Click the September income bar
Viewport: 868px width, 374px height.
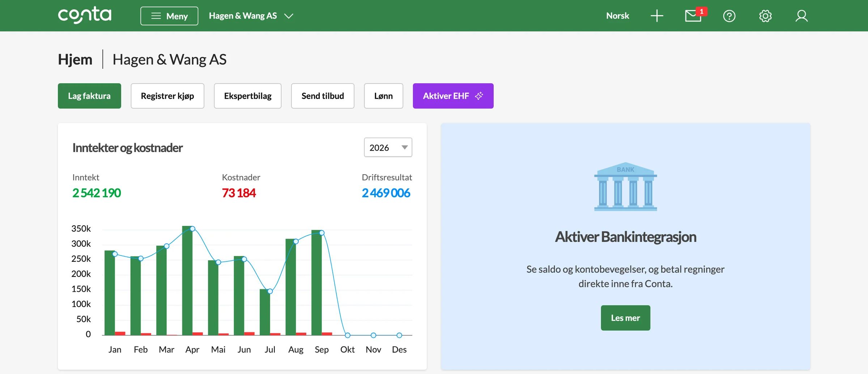(x=316, y=282)
